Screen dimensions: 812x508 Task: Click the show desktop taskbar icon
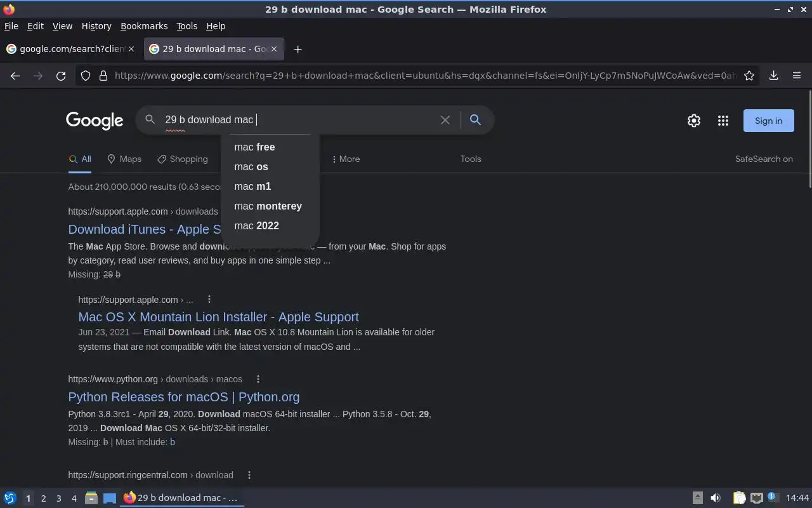pyautogui.click(x=110, y=498)
